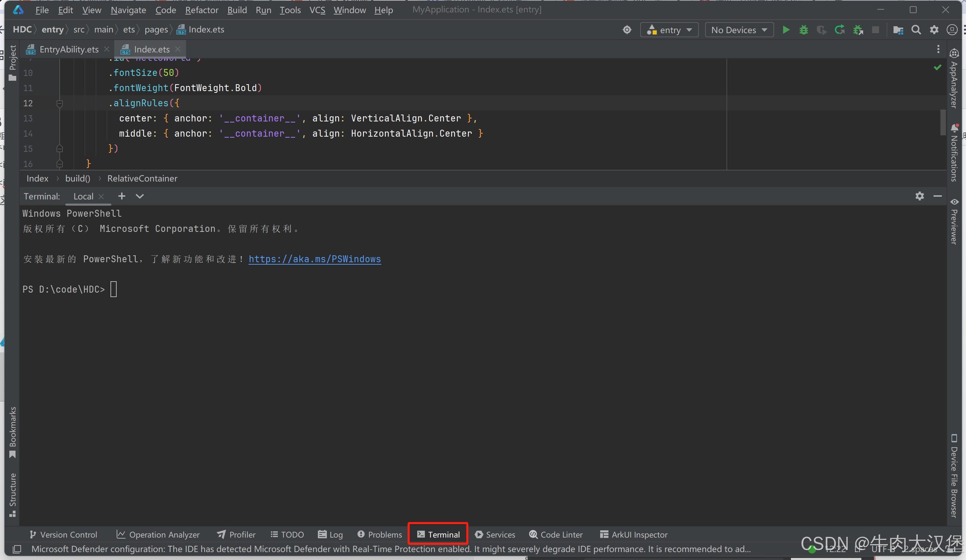Viewport: 966px width, 560px height.
Task: Open Version Control tool window
Action: point(63,534)
